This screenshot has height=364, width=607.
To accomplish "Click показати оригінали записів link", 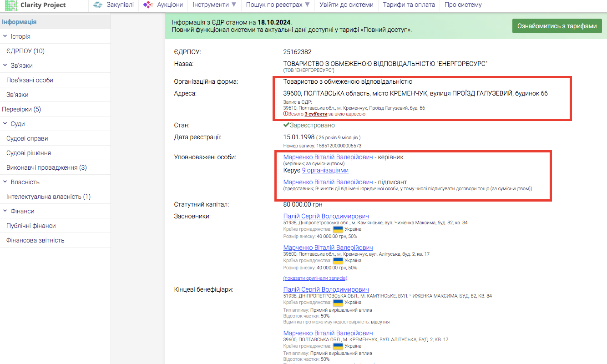I will (315, 278).
